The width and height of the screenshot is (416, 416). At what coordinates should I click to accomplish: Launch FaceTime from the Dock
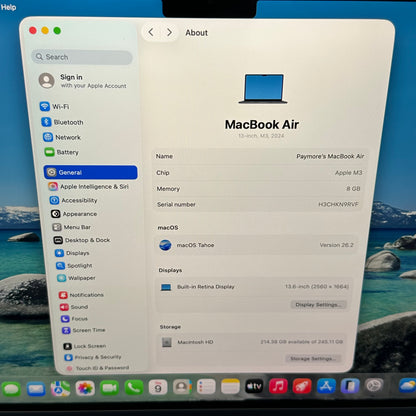(x=109, y=388)
